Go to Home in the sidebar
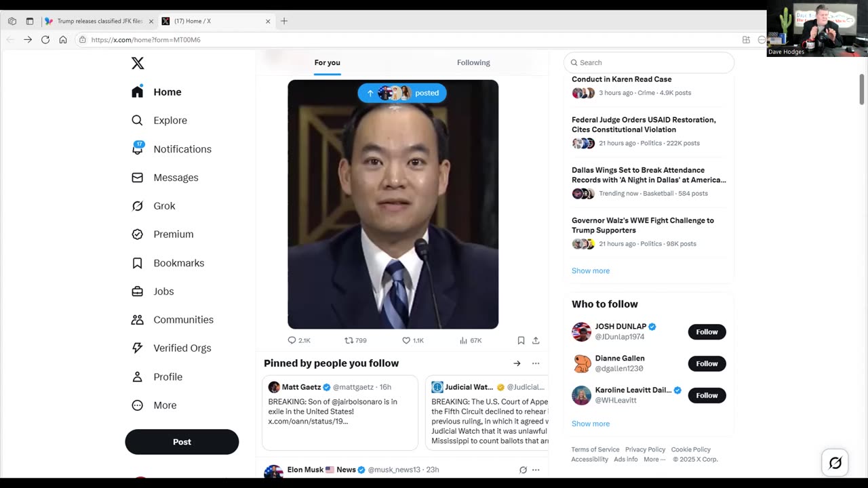The height and width of the screenshot is (488, 868). (157, 92)
